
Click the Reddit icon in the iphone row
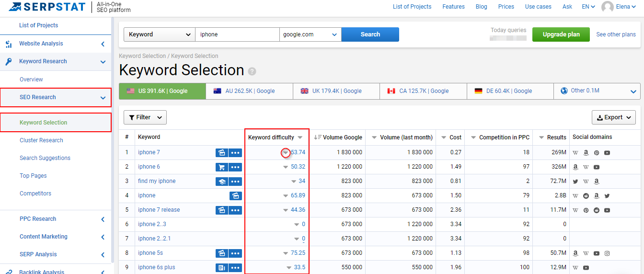click(x=586, y=196)
